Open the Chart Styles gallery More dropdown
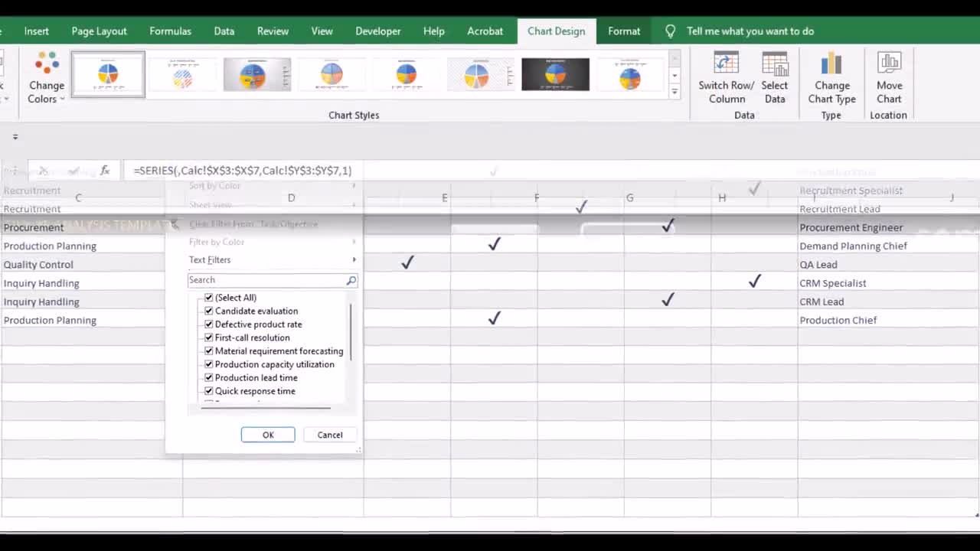Viewport: 980px width, 551px height. 674,91
